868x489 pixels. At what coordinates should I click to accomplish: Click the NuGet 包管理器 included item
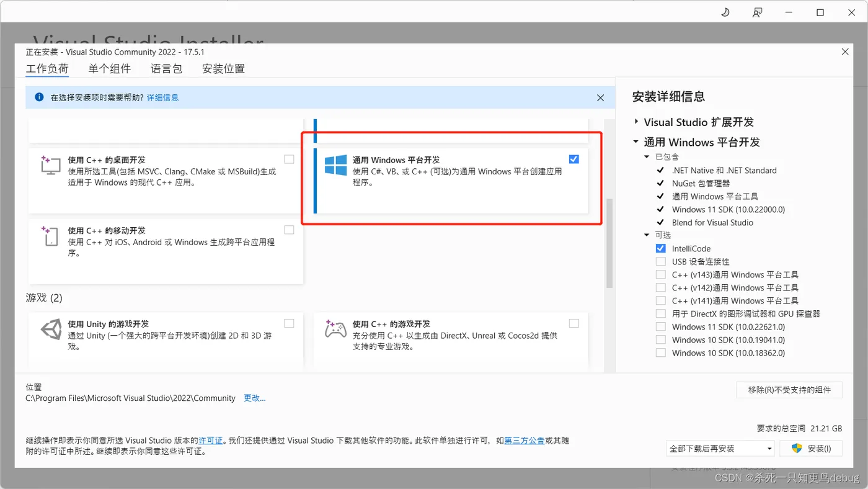(701, 183)
